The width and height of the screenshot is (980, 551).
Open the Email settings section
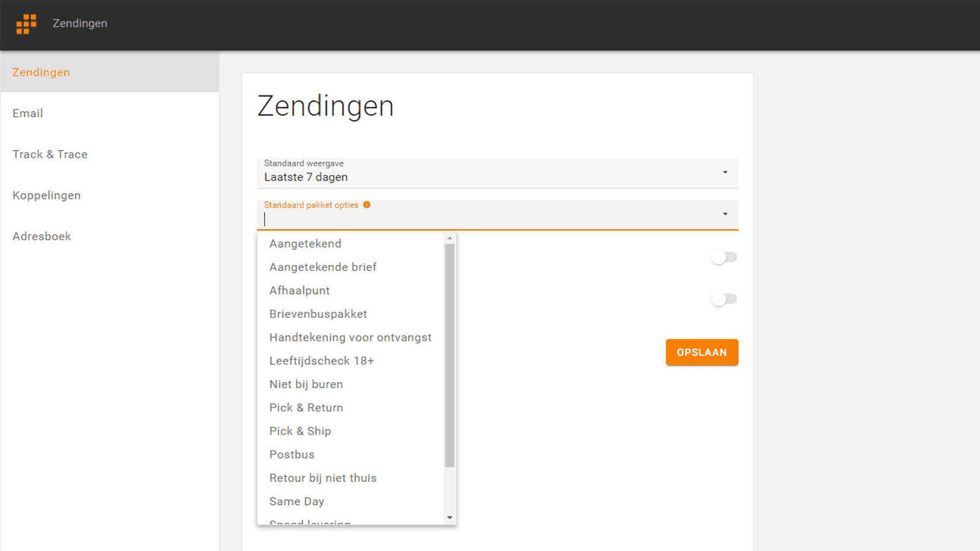(x=28, y=113)
